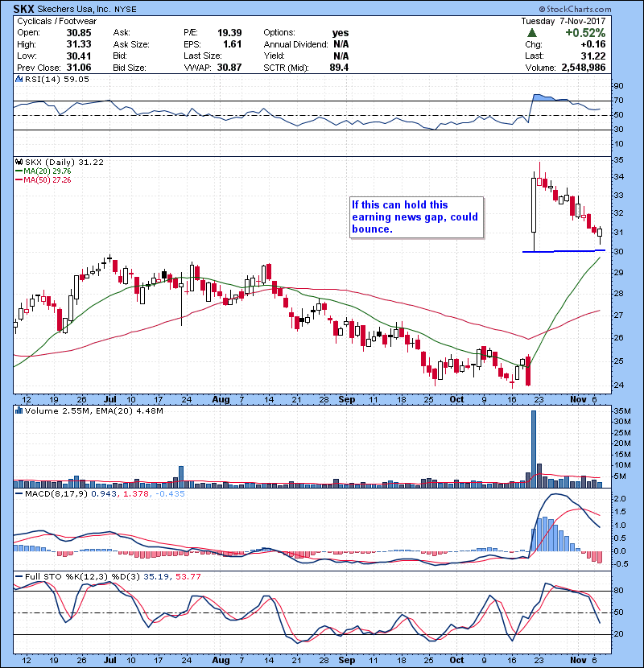The width and height of the screenshot is (644, 668).
Task: Click the SCTR (Mid) value 89.4
Action: [339, 68]
